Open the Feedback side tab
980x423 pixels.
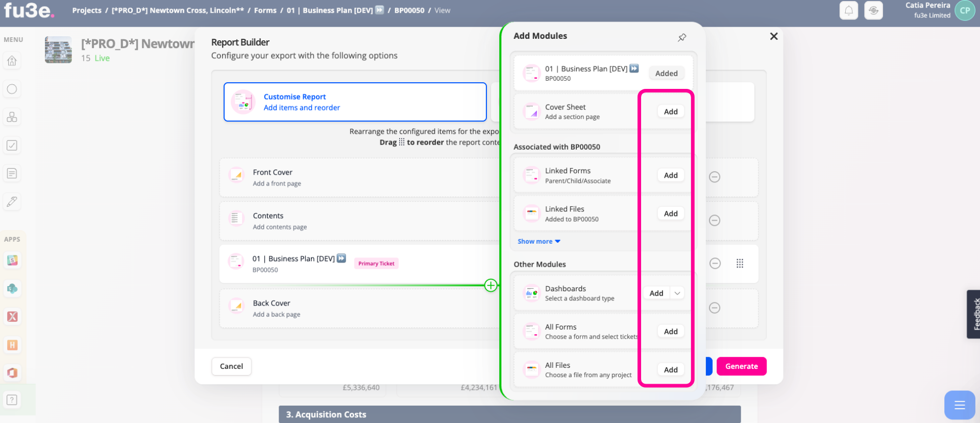point(973,314)
